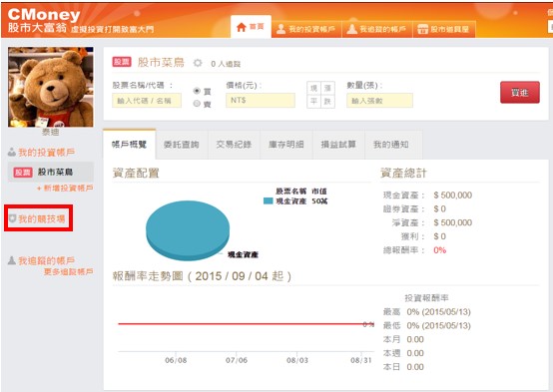Click the shield icon beside 我的競技場
Image resolution: width=553 pixels, height=392 pixels.
(x=13, y=218)
